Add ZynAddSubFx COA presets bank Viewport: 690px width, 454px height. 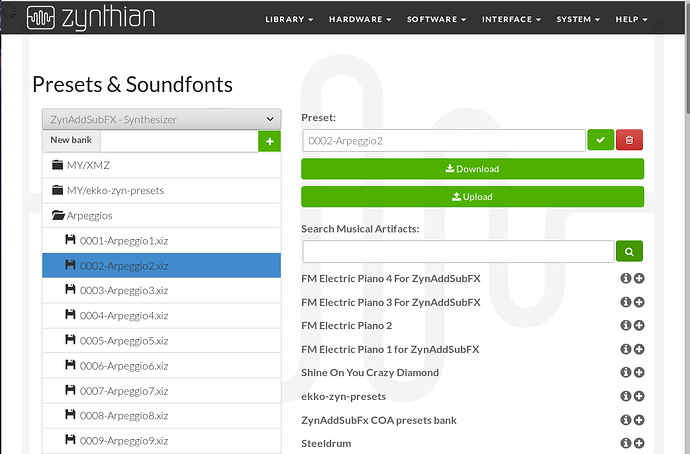(639, 420)
